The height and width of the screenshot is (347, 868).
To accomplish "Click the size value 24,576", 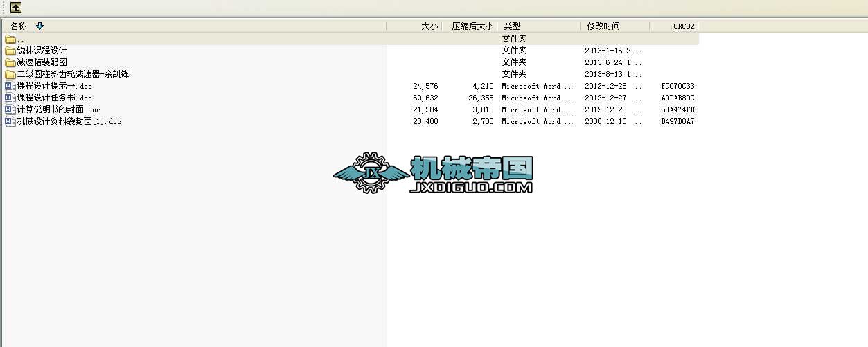I will (x=425, y=86).
